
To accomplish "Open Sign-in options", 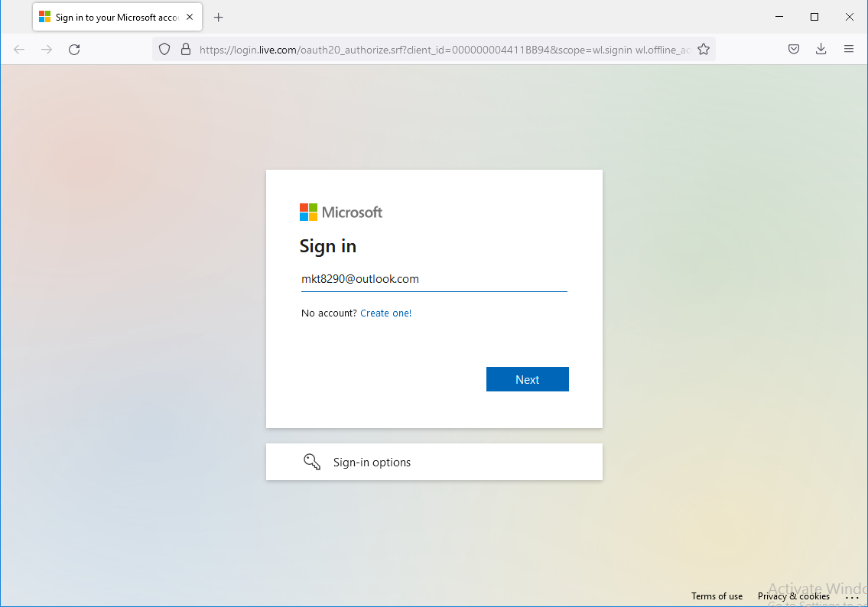I will tap(434, 462).
